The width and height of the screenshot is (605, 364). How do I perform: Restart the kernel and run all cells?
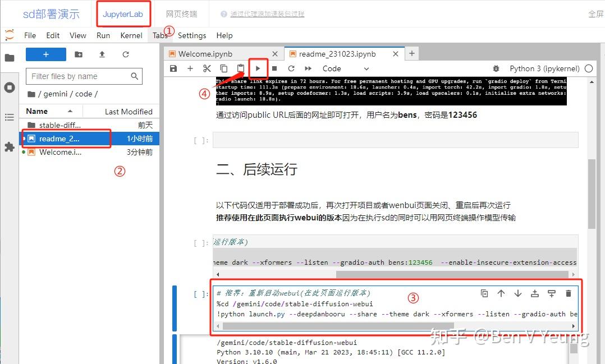pos(307,68)
